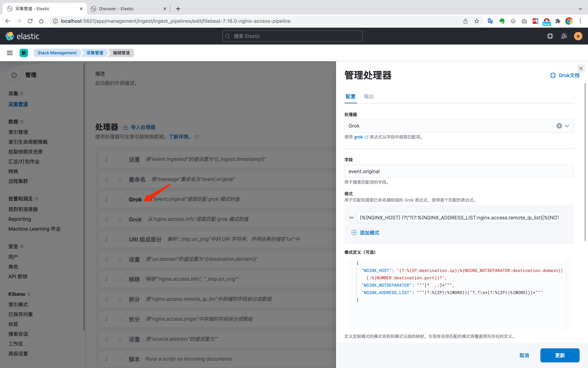Clear the Grok processor selection
The height and width of the screenshot is (368, 588).
559,126
